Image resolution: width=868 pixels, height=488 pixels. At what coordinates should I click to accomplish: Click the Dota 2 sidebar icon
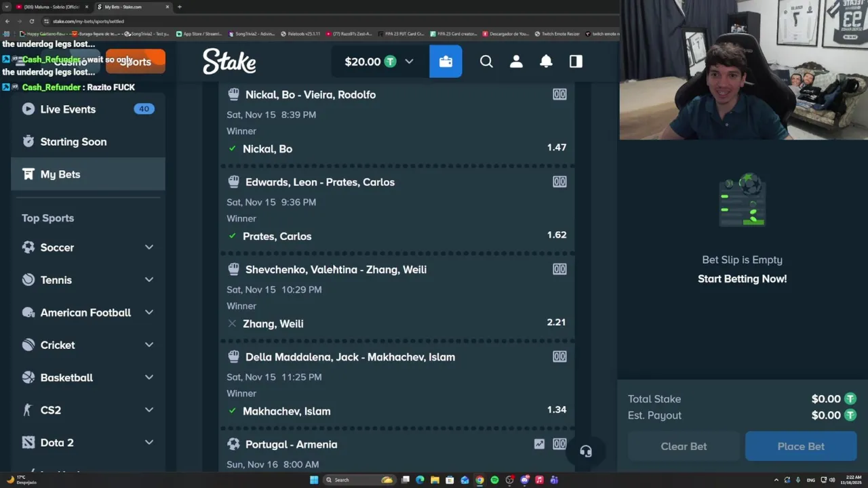click(x=28, y=443)
